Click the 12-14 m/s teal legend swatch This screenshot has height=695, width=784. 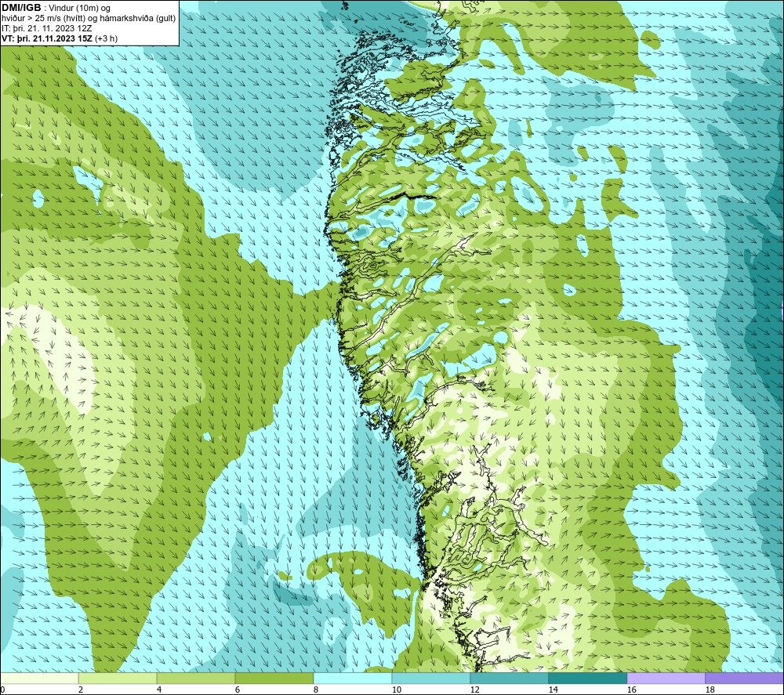(x=509, y=678)
